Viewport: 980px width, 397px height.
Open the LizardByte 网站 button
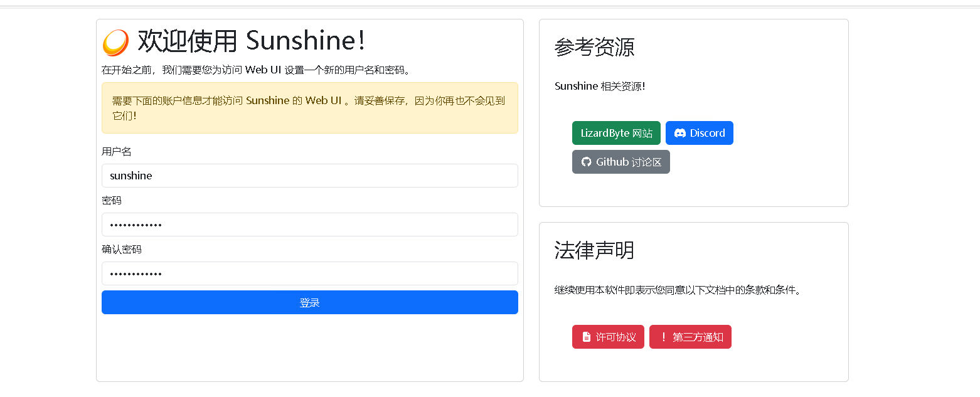point(616,133)
